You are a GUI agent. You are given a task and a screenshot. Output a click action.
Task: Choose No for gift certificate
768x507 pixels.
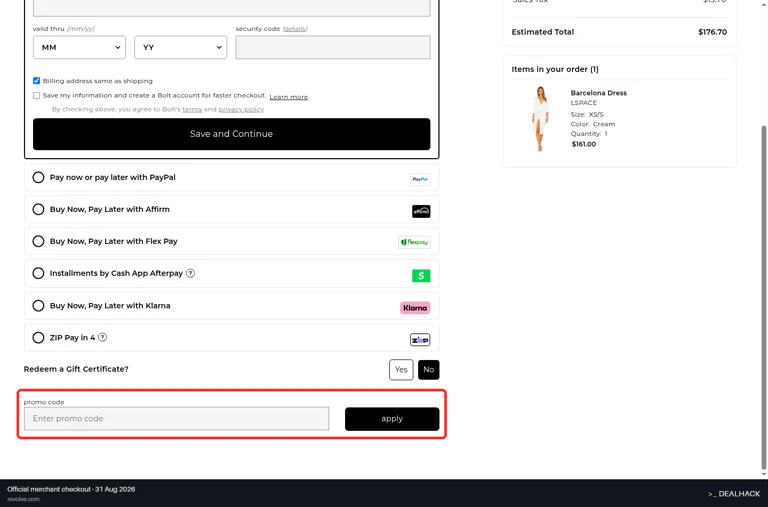[x=429, y=370]
